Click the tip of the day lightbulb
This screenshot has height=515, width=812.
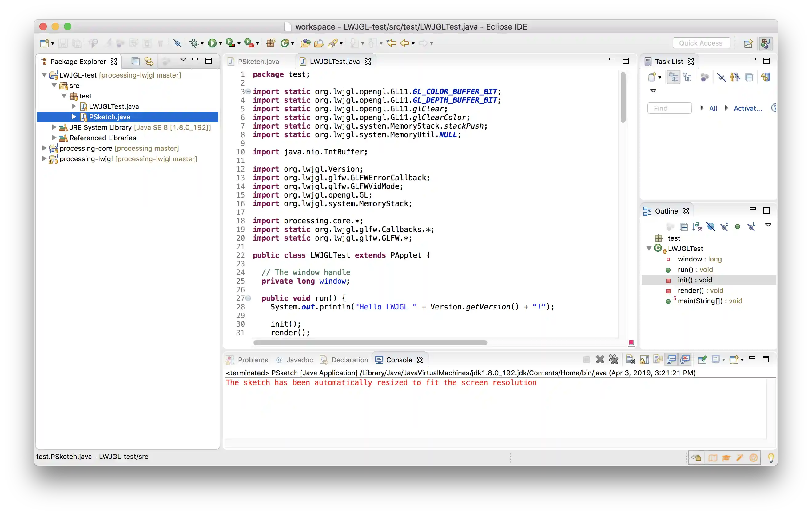point(770,457)
